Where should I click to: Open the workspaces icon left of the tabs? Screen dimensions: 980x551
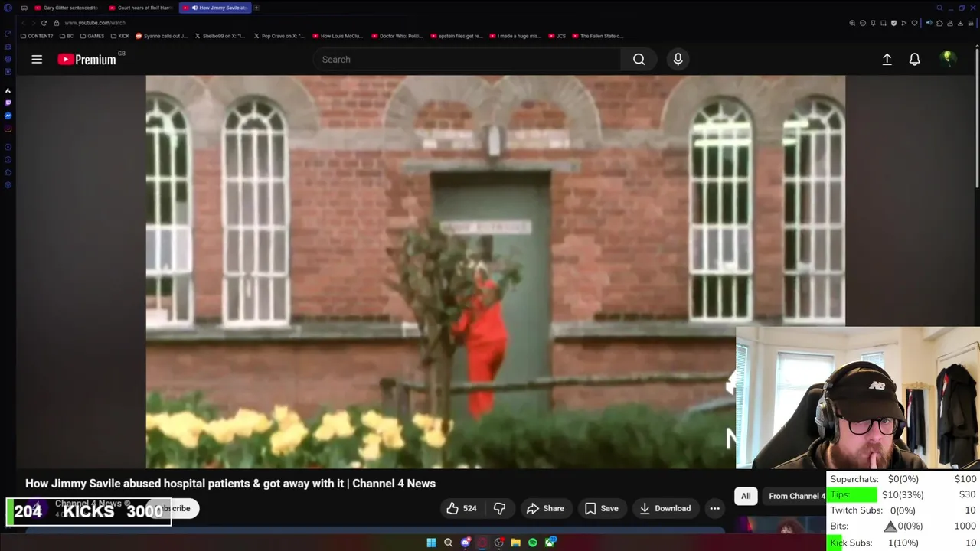pos(24,8)
